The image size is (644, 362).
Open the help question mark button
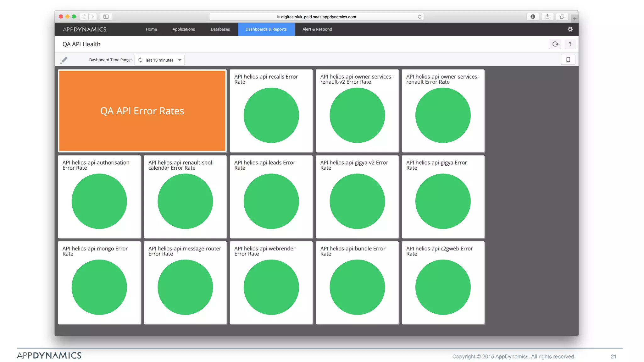click(570, 44)
